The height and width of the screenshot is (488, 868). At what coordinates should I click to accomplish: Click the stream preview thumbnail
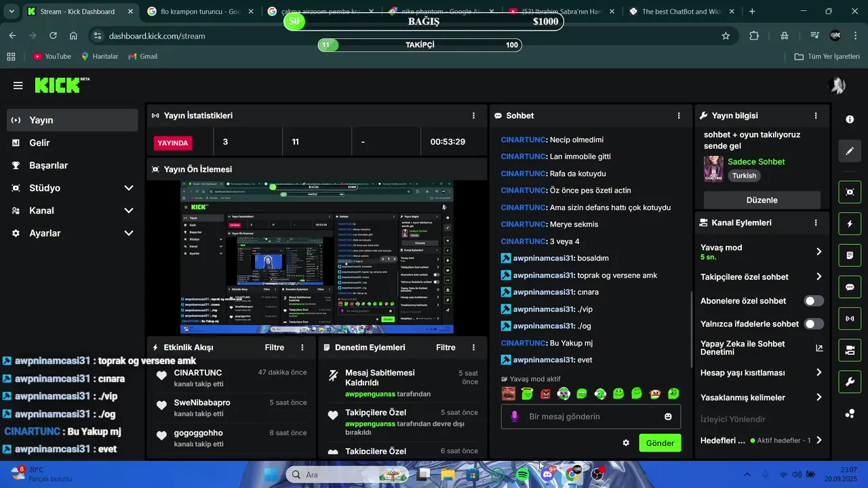pyautogui.click(x=317, y=257)
